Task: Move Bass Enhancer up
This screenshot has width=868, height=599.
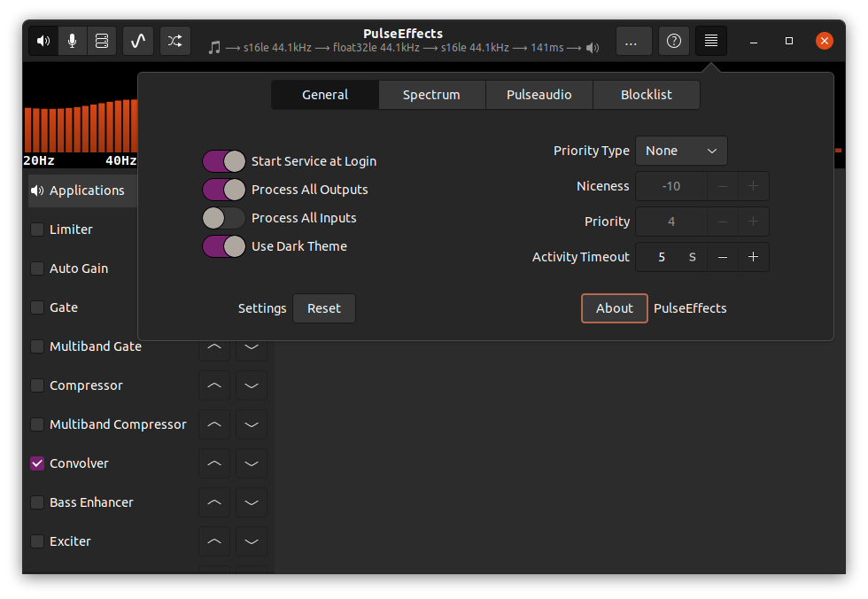Action: pos(214,502)
